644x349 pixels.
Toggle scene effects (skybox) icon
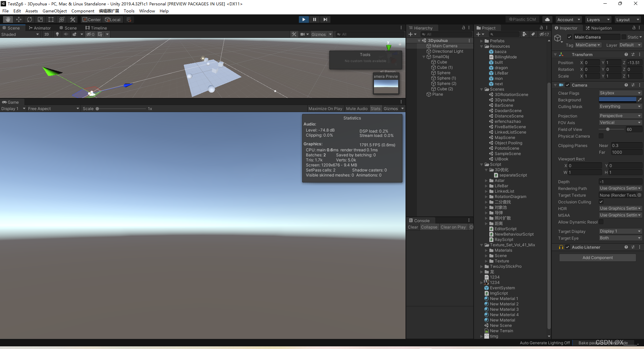click(74, 34)
